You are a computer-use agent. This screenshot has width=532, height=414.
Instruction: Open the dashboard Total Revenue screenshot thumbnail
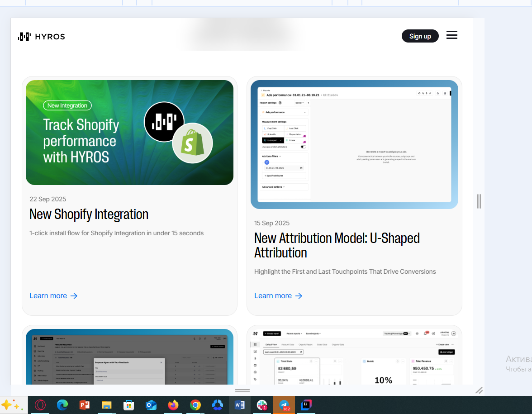coord(354,357)
